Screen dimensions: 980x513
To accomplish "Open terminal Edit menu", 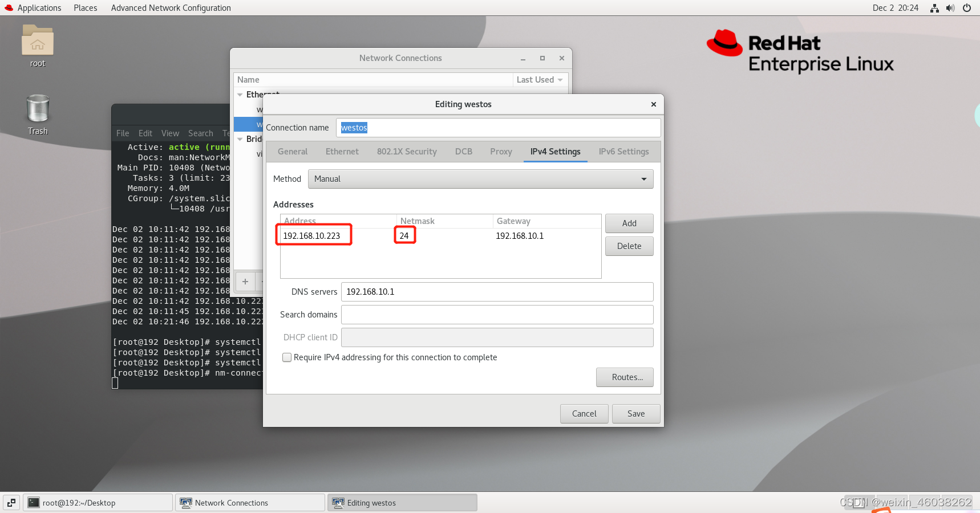I will (x=145, y=133).
